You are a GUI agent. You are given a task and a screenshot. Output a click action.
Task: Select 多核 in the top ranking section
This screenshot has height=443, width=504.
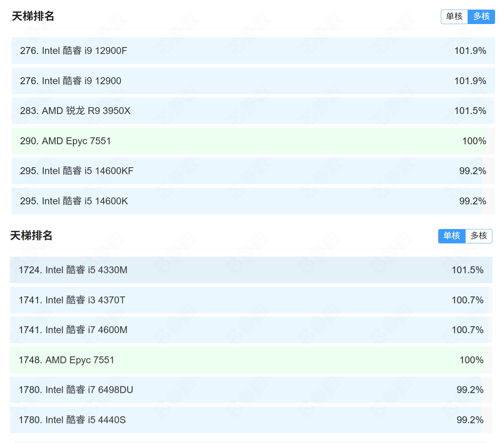pyautogui.click(x=481, y=16)
